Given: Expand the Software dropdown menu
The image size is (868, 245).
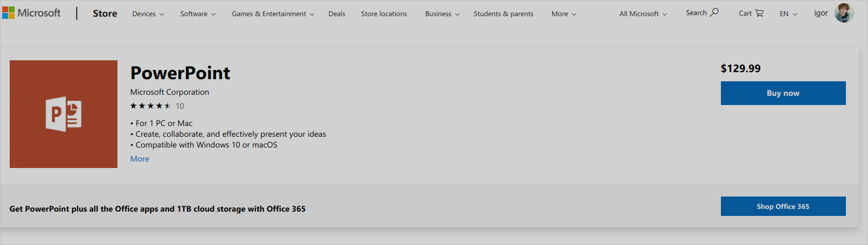Looking at the screenshot, I should (x=198, y=14).
